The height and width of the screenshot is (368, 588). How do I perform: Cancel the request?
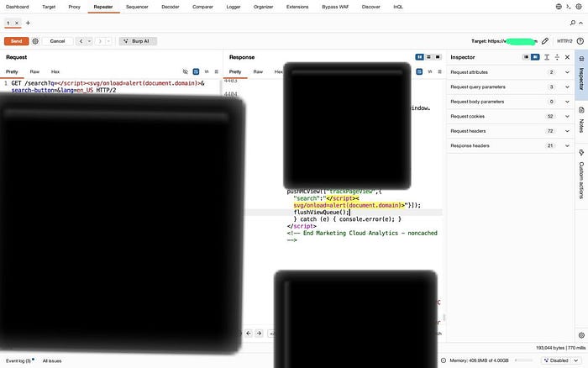pos(57,41)
